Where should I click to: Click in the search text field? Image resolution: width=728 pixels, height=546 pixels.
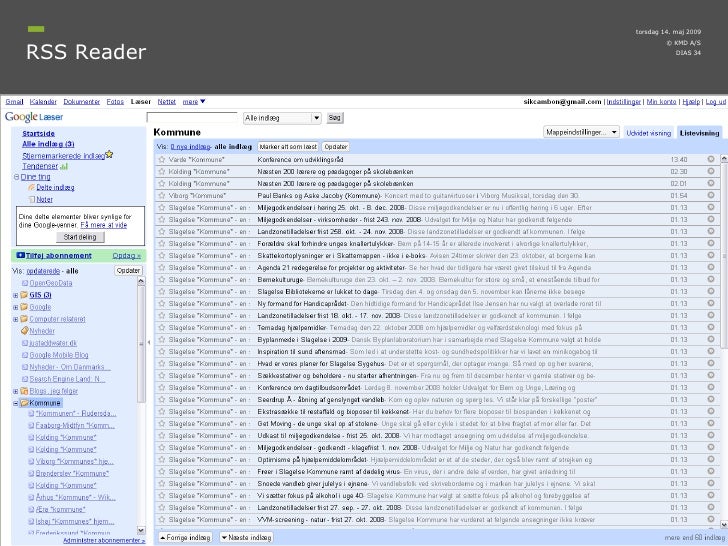pos(192,118)
